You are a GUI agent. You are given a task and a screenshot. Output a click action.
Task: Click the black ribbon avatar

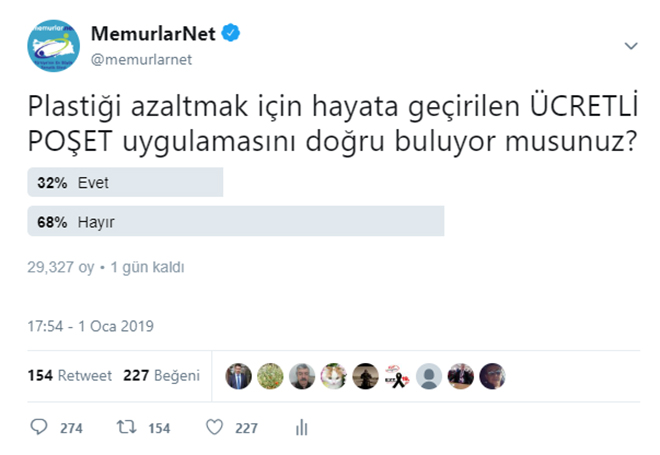coord(397,376)
